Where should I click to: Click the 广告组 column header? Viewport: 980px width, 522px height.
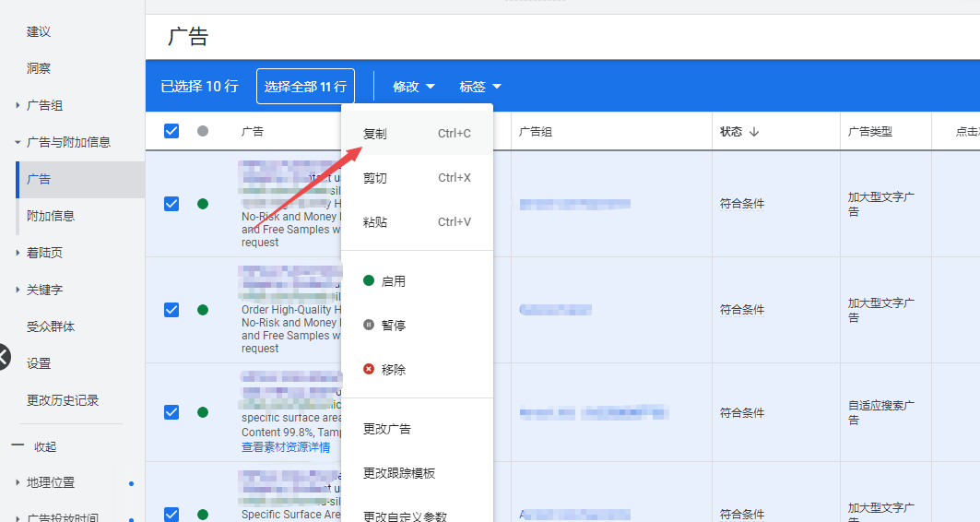[536, 132]
